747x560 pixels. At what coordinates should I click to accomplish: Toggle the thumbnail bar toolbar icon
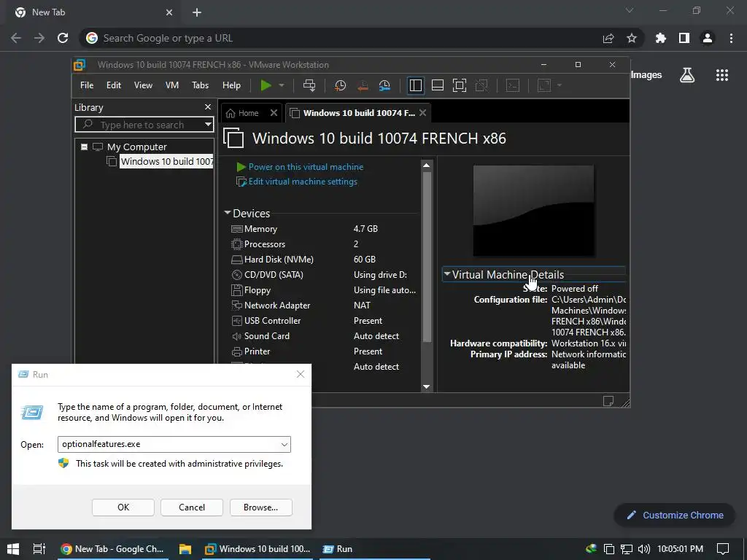click(438, 85)
